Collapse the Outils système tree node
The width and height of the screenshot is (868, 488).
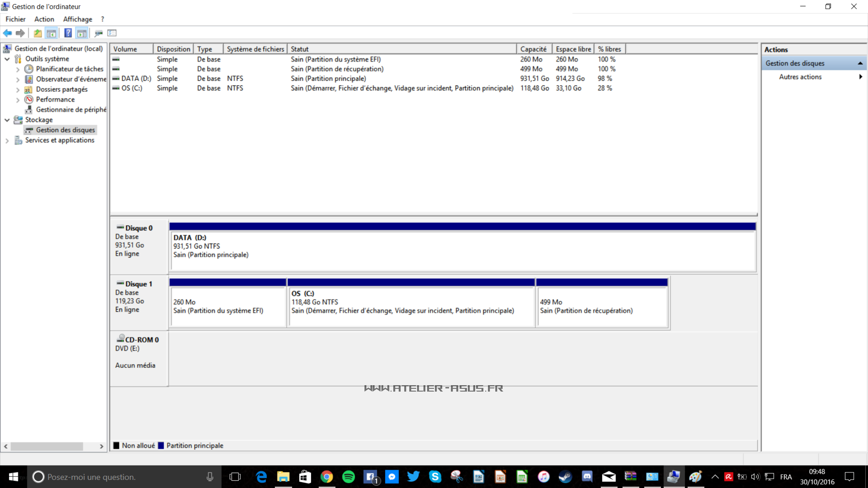pos(7,59)
